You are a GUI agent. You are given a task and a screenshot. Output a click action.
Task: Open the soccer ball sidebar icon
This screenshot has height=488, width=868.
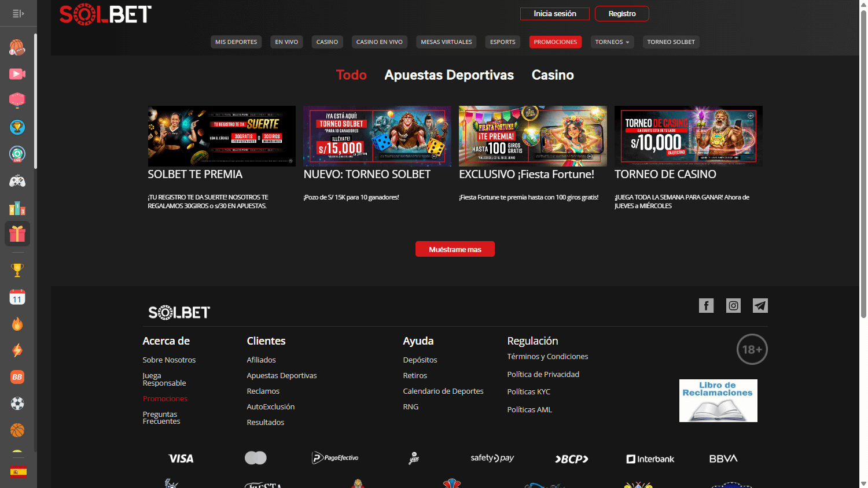pos(17,404)
